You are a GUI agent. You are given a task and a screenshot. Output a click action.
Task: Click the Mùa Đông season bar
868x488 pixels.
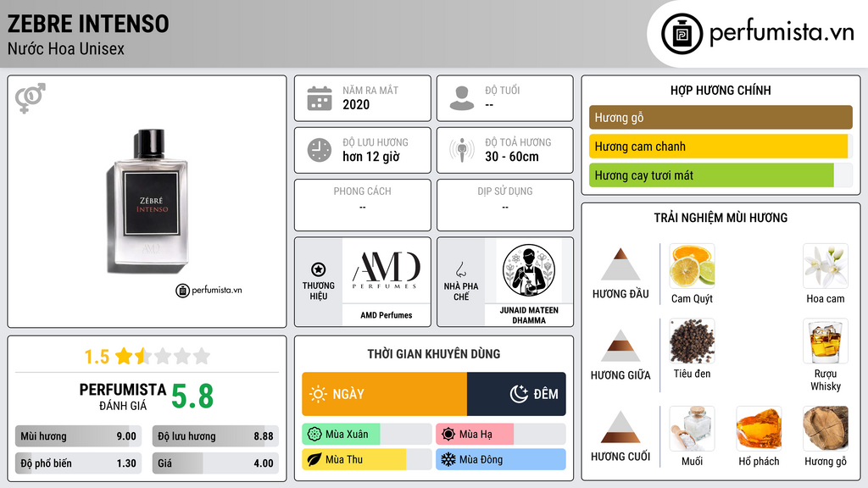[501, 460]
